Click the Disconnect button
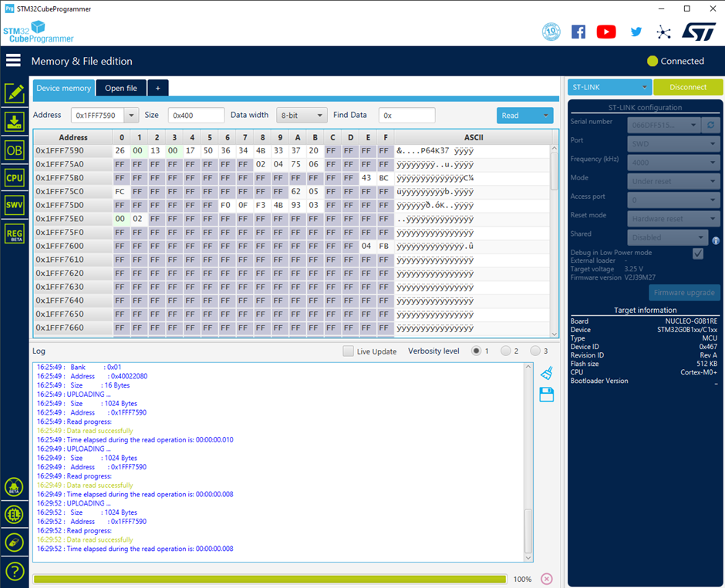Viewport: 725px width, 588px height. click(687, 87)
